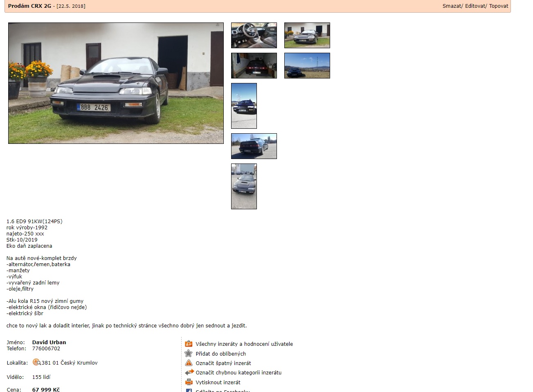
Task: Click the user ads and ratings icon
Action: [189, 344]
